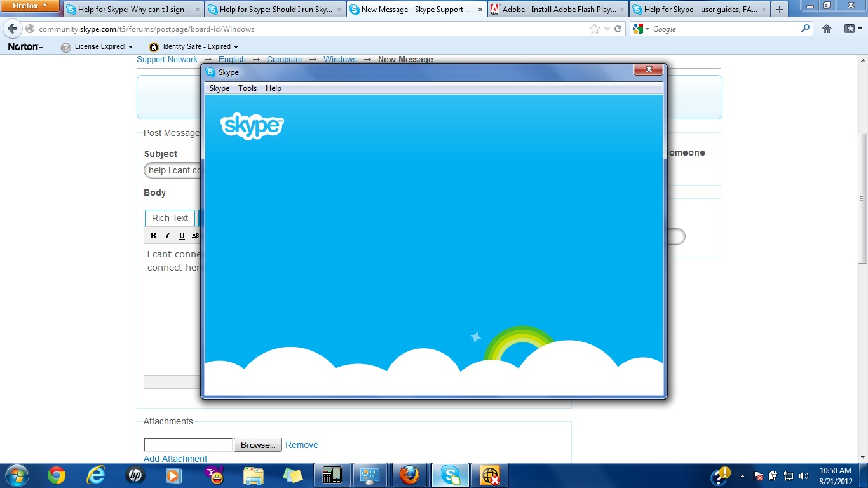The width and height of the screenshot is (868, 488).
Task: Click the question mark alert tray icon
Action: pyautogui.click(x=720, y=475)
